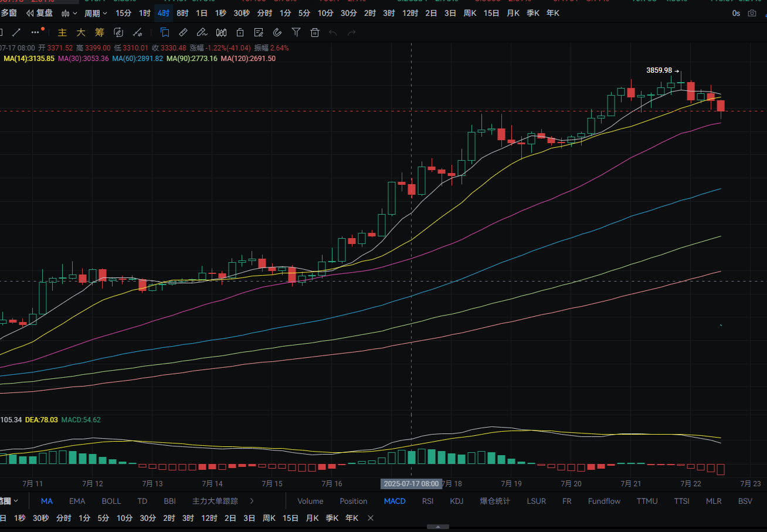Click the 复盘 replay button

(x=40, y=13)
